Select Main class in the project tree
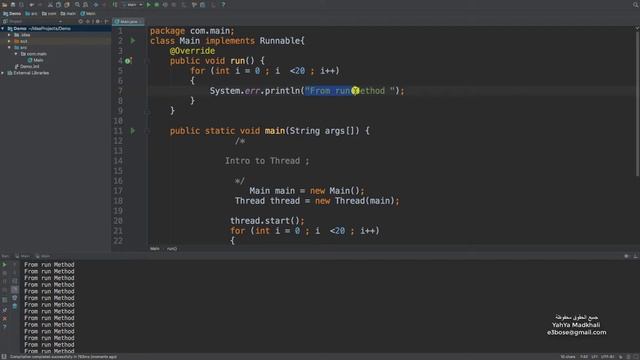 [36, 60]
